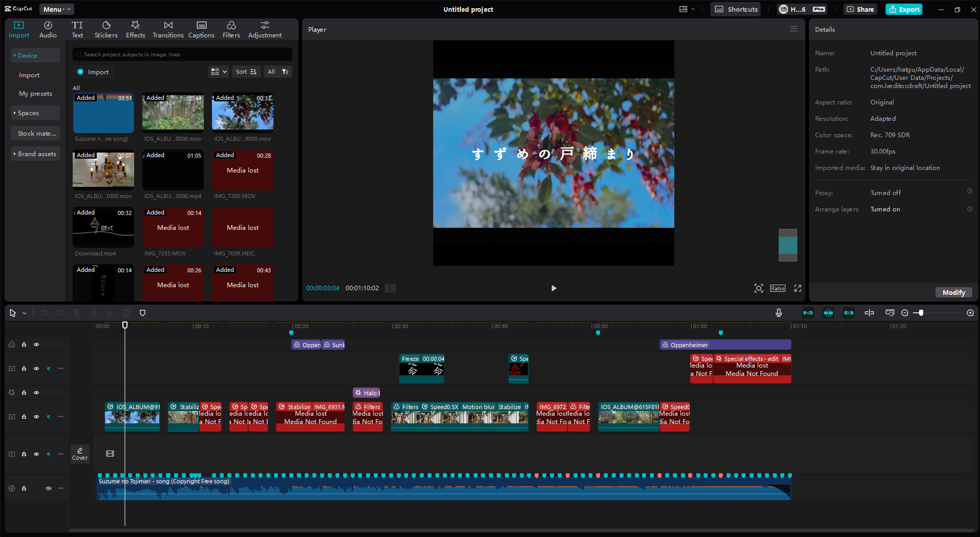Hide the top effects track with eye icon
This screenshot has height=537, width=980.
pyautogui.click(x=36, y=345)
